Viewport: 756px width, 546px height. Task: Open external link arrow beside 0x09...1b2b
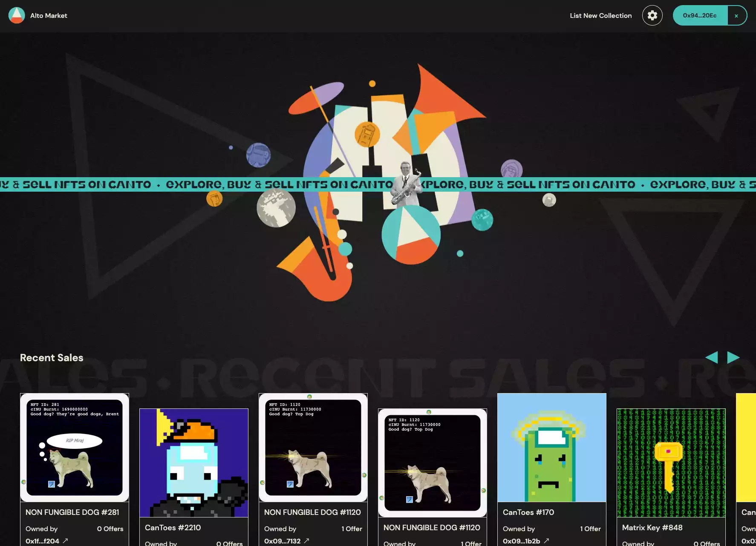(546, 540)
